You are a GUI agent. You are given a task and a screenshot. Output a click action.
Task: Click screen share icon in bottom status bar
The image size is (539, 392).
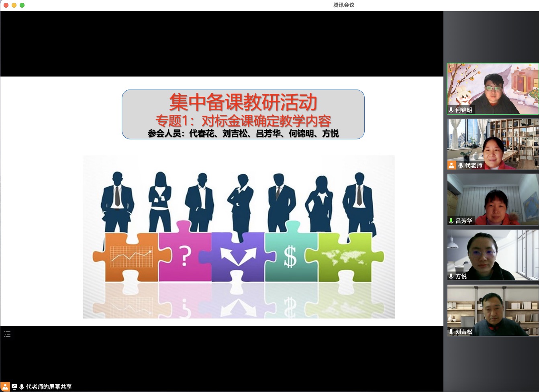click(14, 387)
